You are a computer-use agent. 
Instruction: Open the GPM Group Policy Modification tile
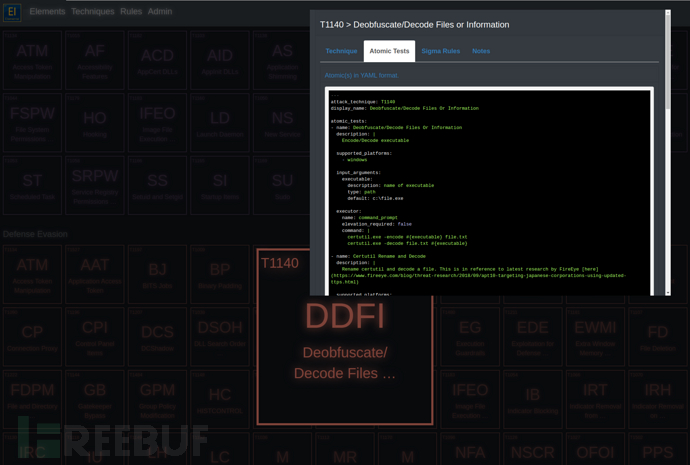[157, 399]
